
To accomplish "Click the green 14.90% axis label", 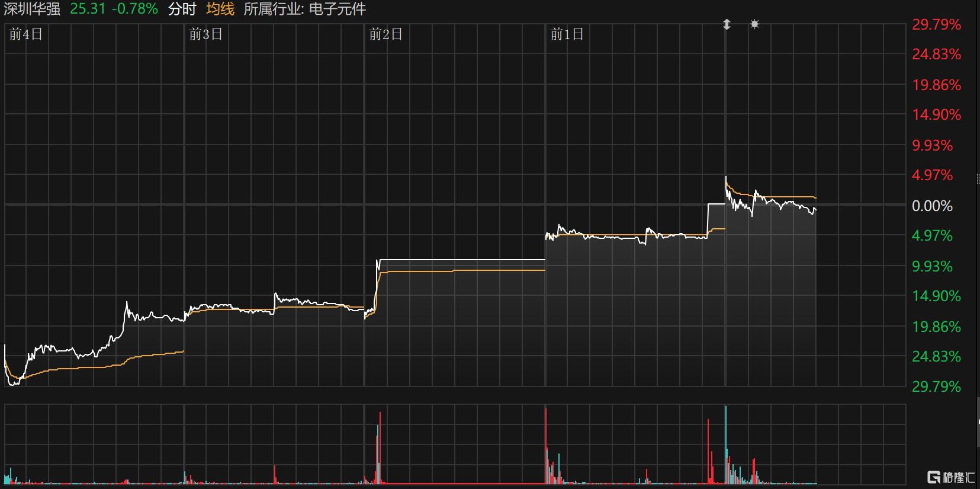I will tap(936, 296).
